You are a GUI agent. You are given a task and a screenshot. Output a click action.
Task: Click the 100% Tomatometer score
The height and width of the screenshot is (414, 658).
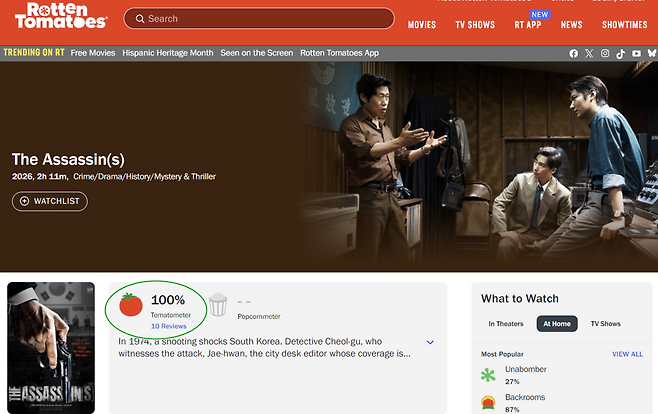coord(168,300)
